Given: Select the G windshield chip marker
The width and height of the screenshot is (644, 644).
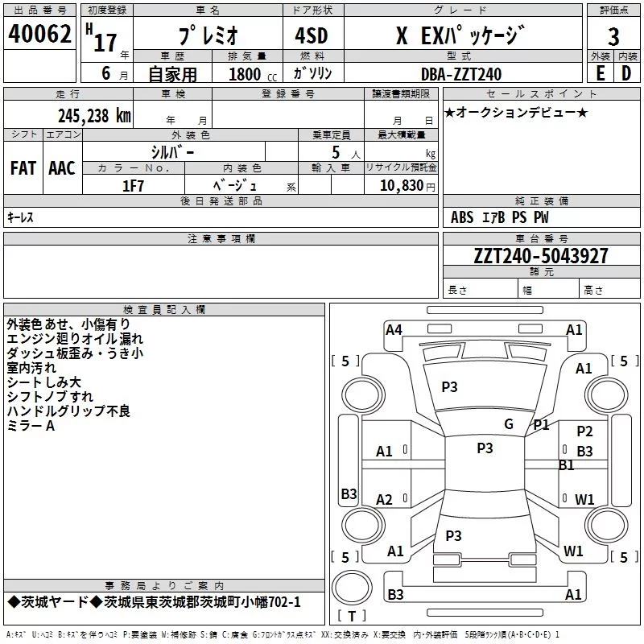Looking at the screenshot, I should click(509, 424).
